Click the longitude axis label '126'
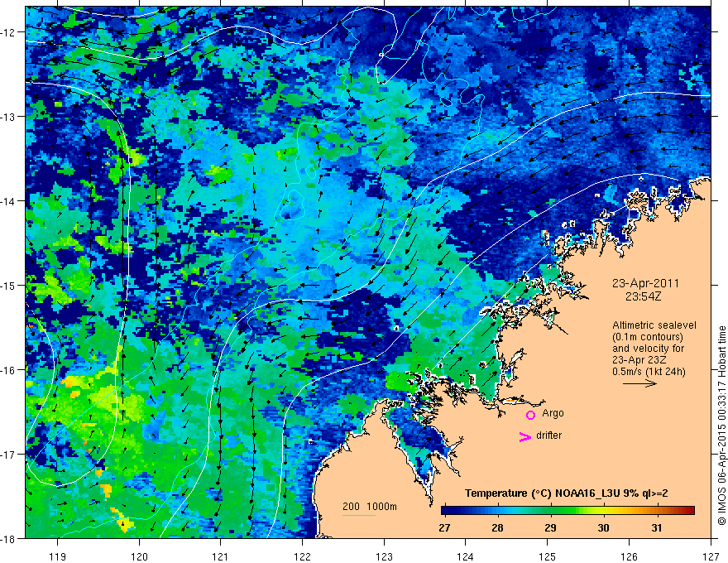The image size is (728, 563). (629, 556)
